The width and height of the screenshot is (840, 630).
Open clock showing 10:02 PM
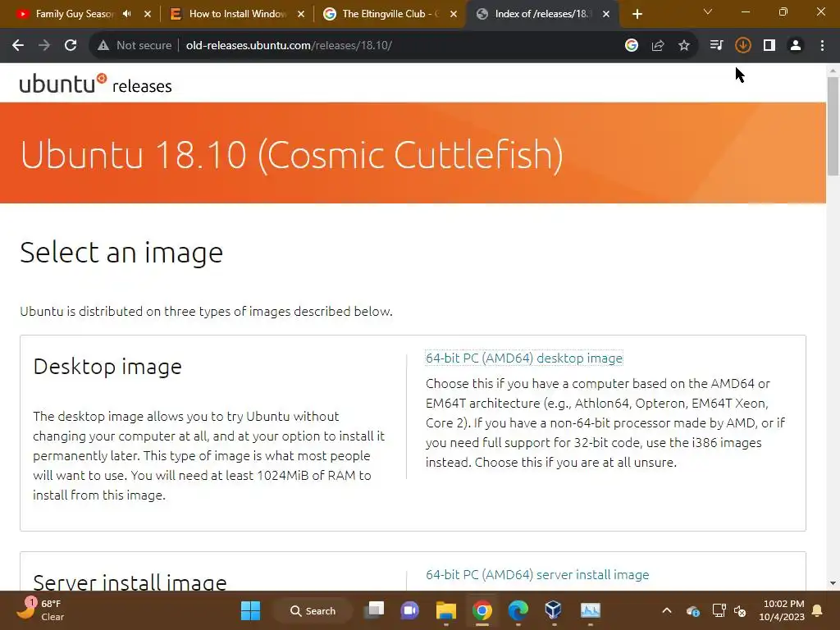click(x=782, y=610)
